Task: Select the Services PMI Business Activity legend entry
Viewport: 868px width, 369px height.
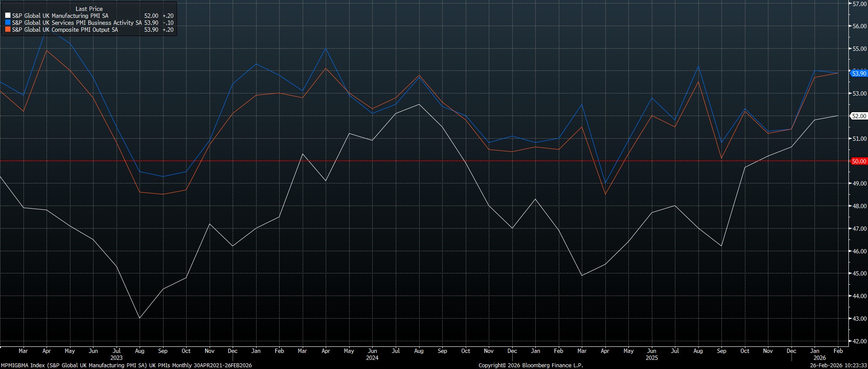Action: [x=77, y=23]
